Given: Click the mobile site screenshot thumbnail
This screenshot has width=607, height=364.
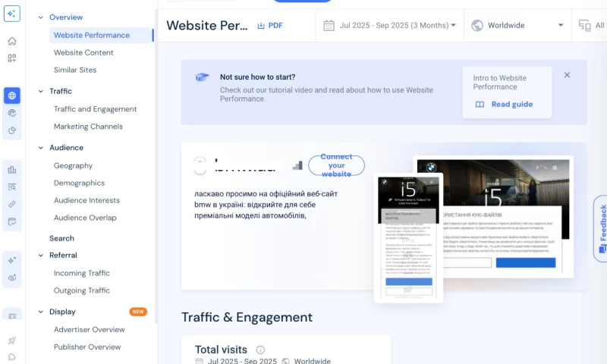Looking at the screenshot, I should (408, 238).
